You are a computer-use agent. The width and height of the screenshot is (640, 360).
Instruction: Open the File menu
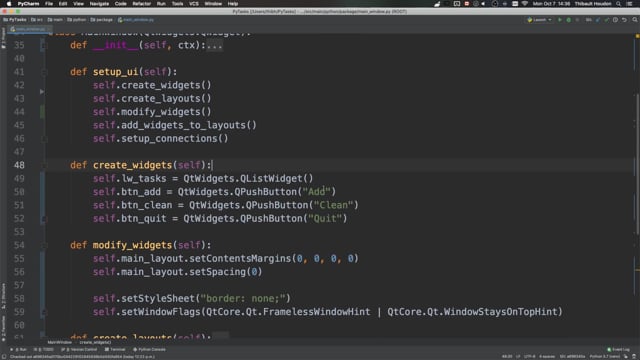[x=49, y=4]
